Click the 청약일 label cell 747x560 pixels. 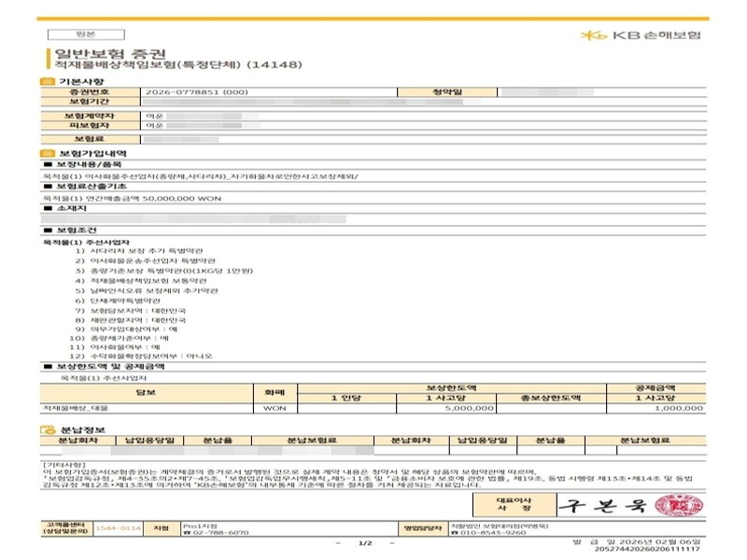tap(447, 91)
